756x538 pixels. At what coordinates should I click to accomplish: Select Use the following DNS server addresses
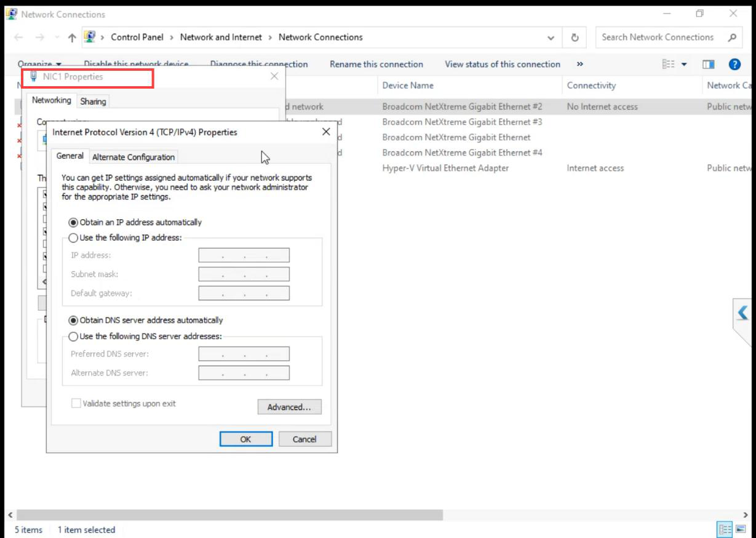(x=73, y=337)
